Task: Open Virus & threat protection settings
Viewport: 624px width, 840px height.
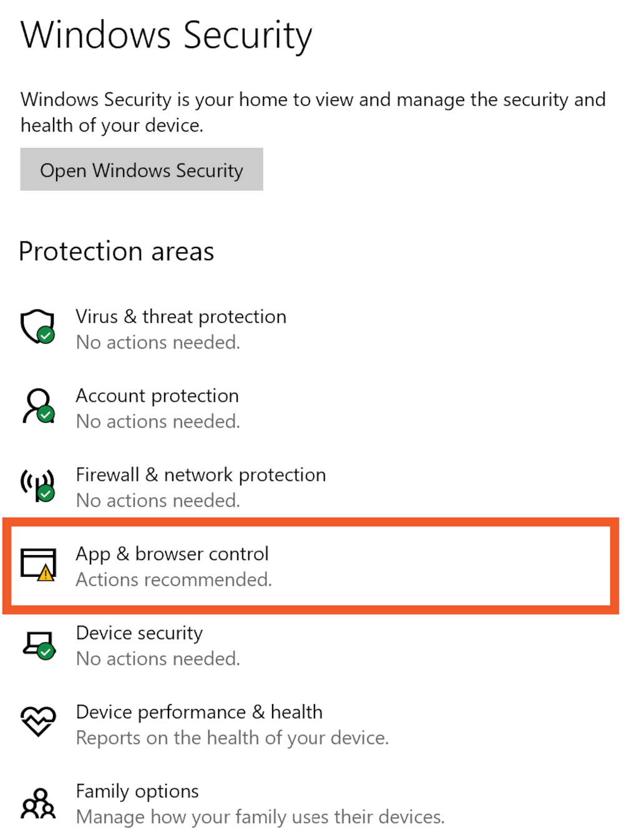Action: (x=181, y=317)
